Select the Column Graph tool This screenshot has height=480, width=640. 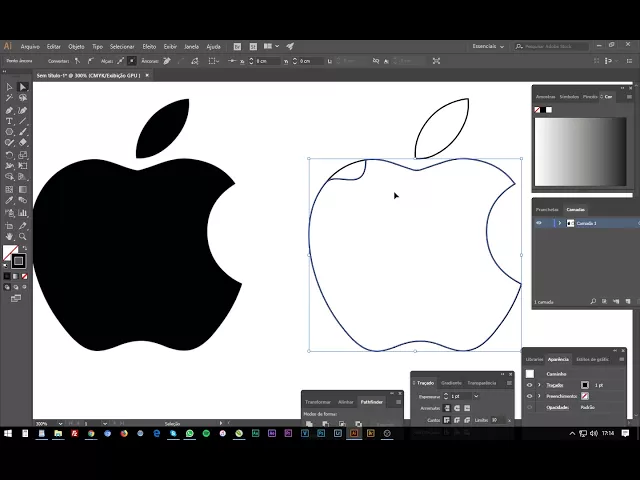click(x=22, y=213)
